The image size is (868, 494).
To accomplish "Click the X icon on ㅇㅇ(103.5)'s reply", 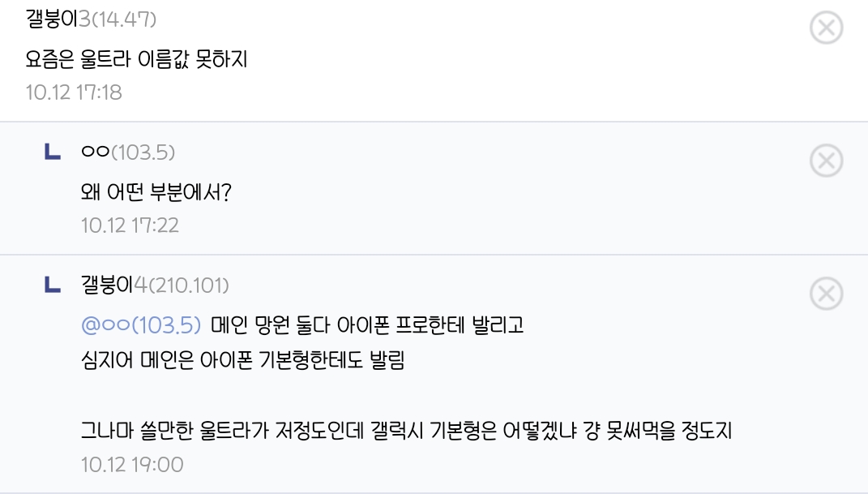I will (826, 161).
